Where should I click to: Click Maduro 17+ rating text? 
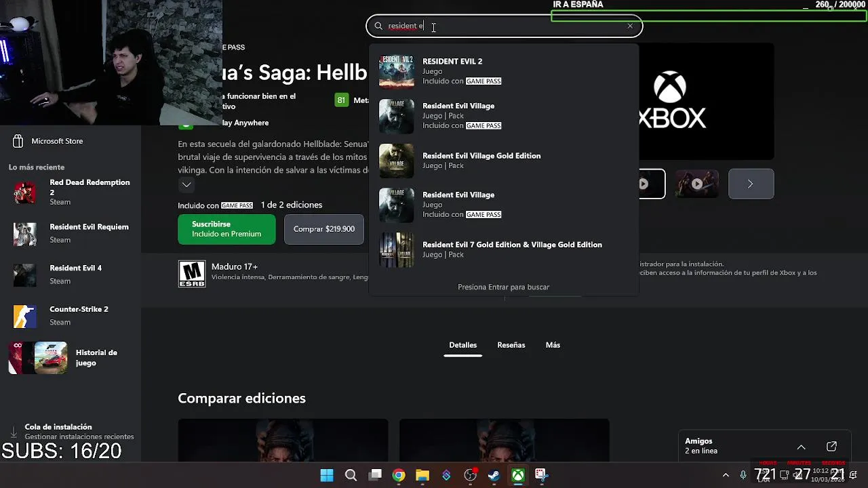pyautogui.click(x=234, y=266)
